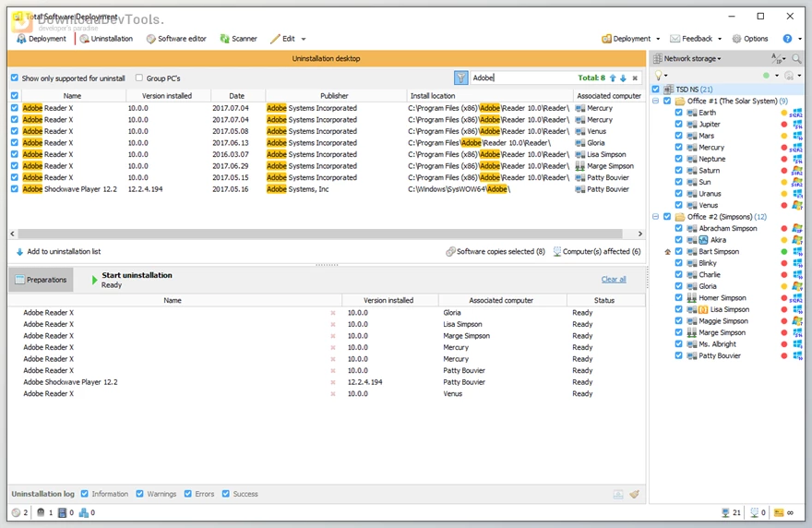Click the Start uninstallation play button
The height and width of the screenshot is (528, 812).
(95, 281)
